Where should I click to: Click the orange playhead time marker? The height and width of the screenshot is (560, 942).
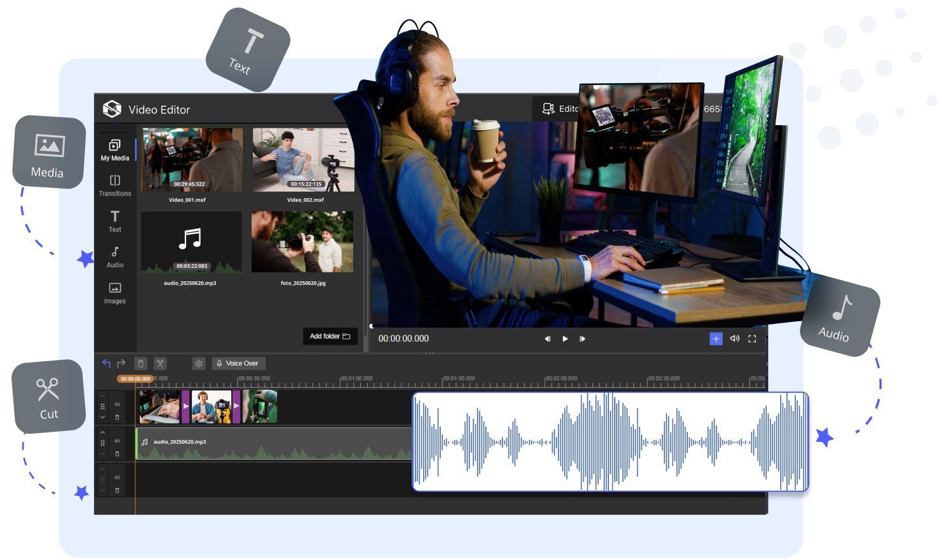point(135,379)
